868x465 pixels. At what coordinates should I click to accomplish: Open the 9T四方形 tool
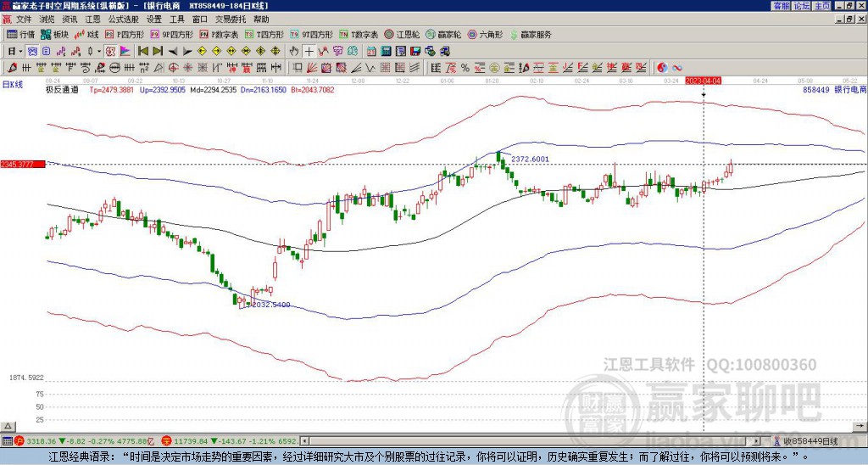311,34
